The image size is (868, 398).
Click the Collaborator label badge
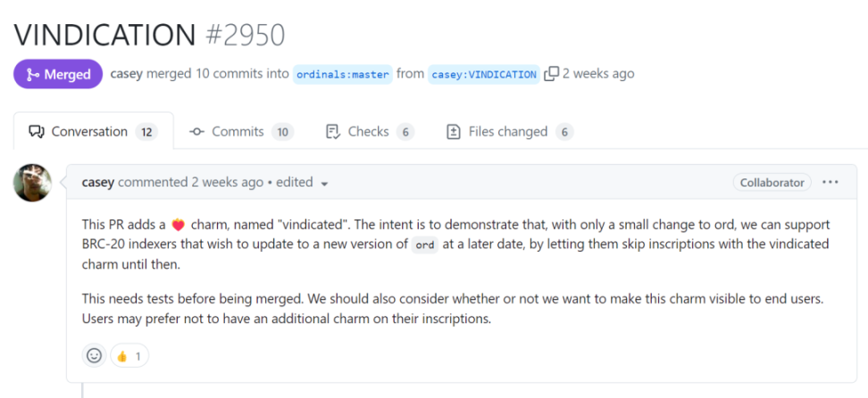[772, 182]
